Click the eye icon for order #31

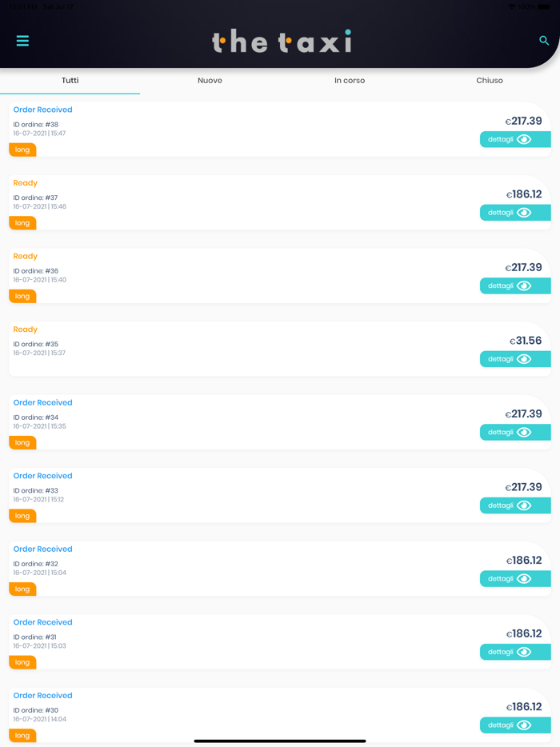524,652
